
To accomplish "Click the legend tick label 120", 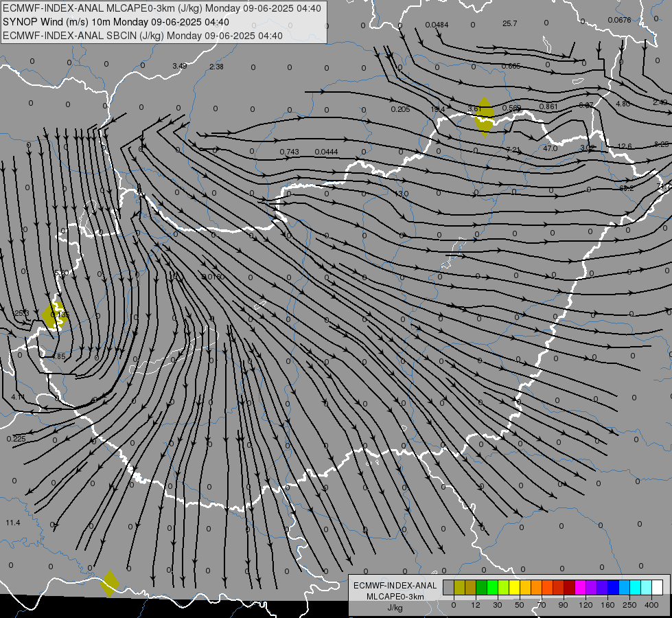I will click(586, 605).
